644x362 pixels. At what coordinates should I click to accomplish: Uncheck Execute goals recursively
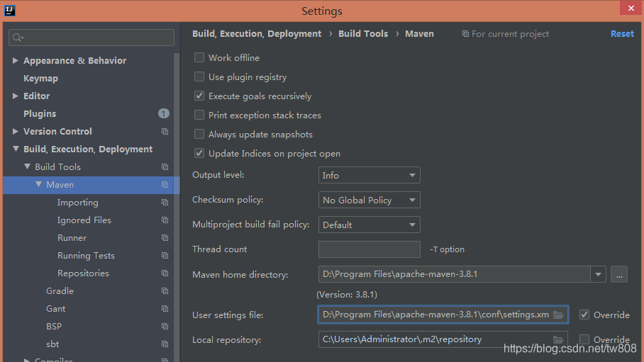[x=199, y=96]
